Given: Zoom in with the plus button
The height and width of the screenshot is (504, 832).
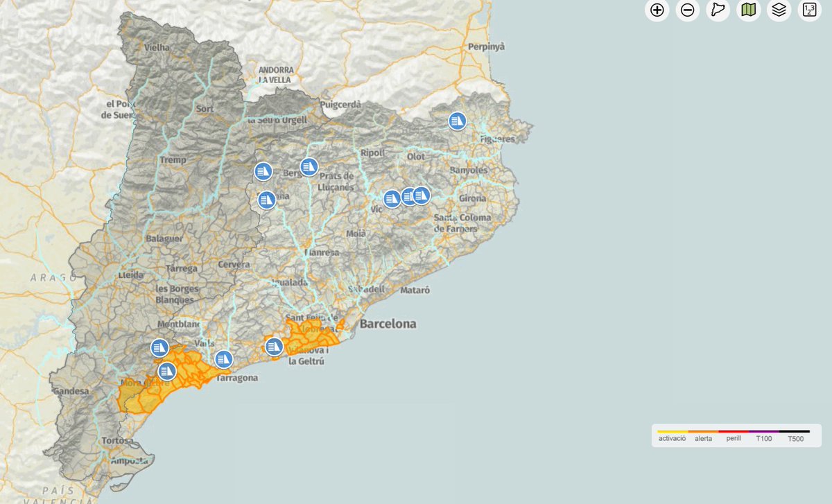Looking at the screenshot, I should tap(657, 10).
